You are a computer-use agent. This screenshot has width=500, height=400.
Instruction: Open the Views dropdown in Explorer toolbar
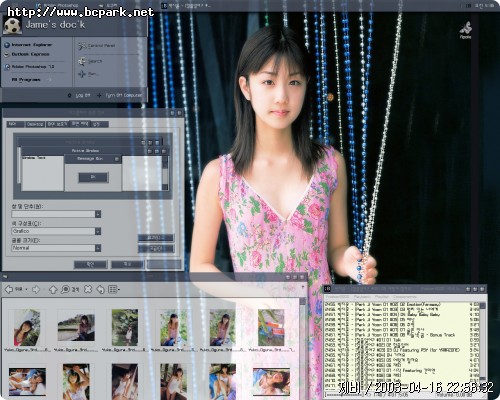[114, 289]
